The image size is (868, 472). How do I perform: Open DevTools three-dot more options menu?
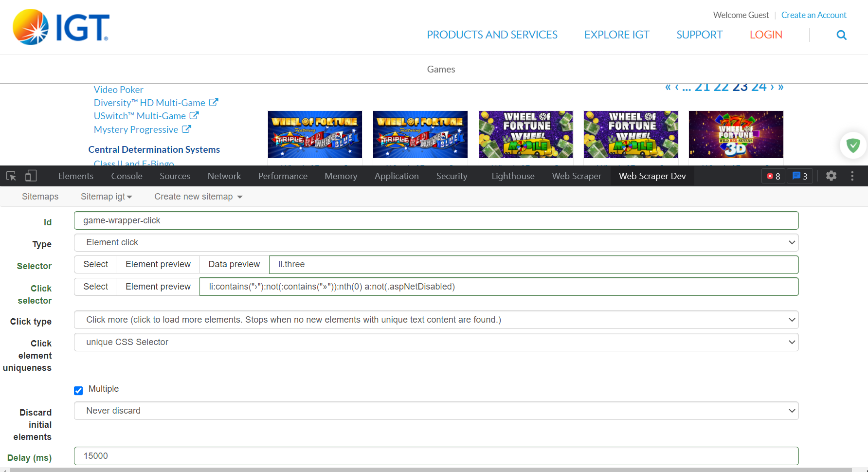pyautogui.click(x=852, y=176)
